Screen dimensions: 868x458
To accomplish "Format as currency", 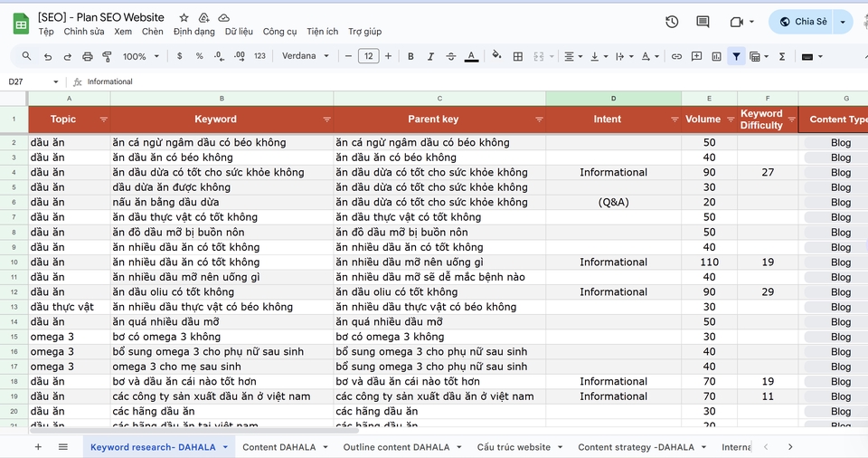I will point(179,56).
